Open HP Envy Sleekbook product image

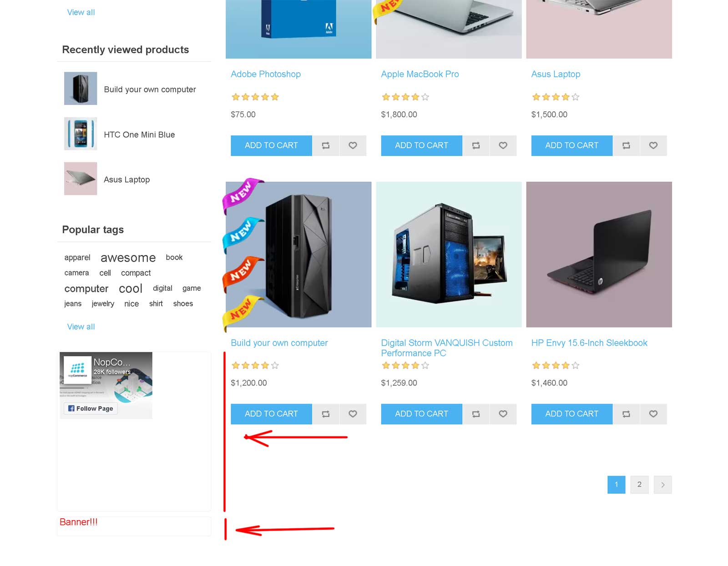pos(599,255)
